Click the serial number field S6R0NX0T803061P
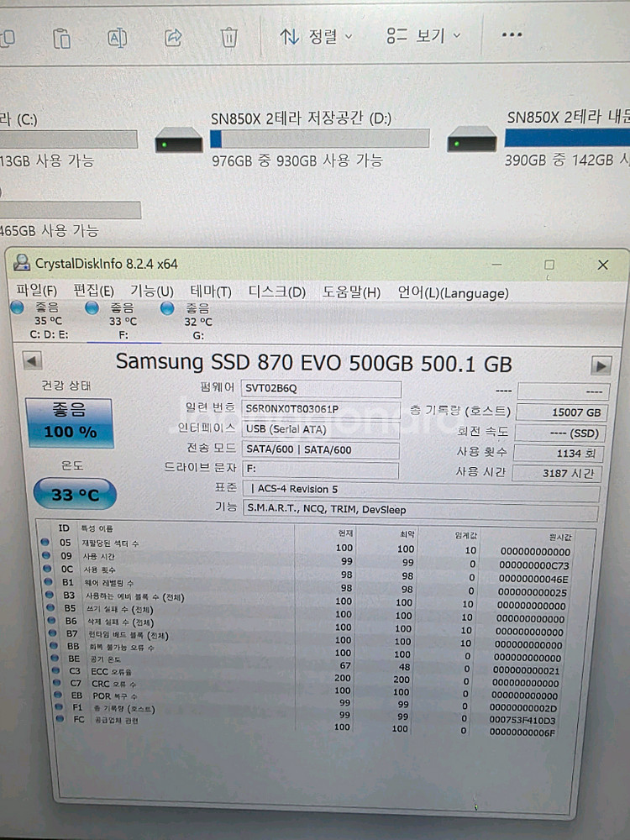The width and height of the screenshot is (630, 840). tap(320, 409)
